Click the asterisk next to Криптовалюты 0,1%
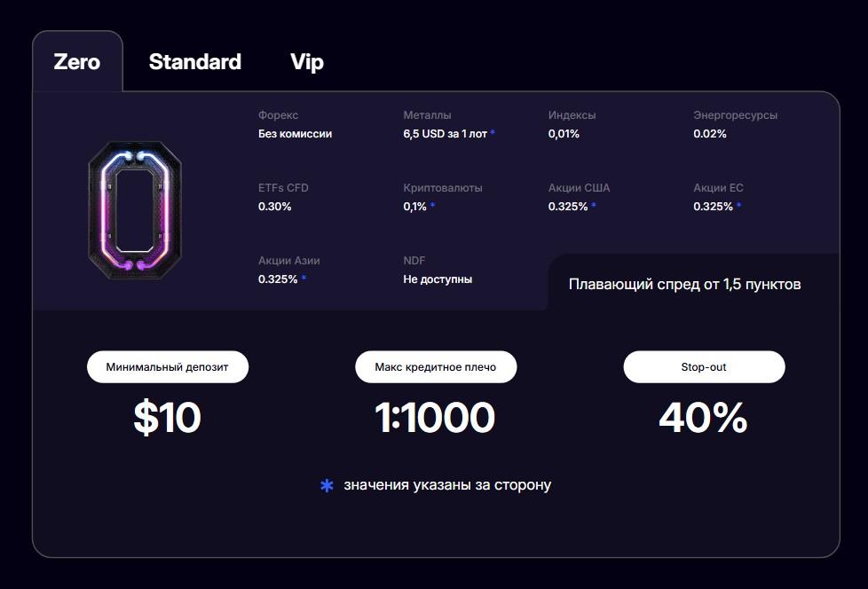The image size is (868, 589). (x=433, y=207)
